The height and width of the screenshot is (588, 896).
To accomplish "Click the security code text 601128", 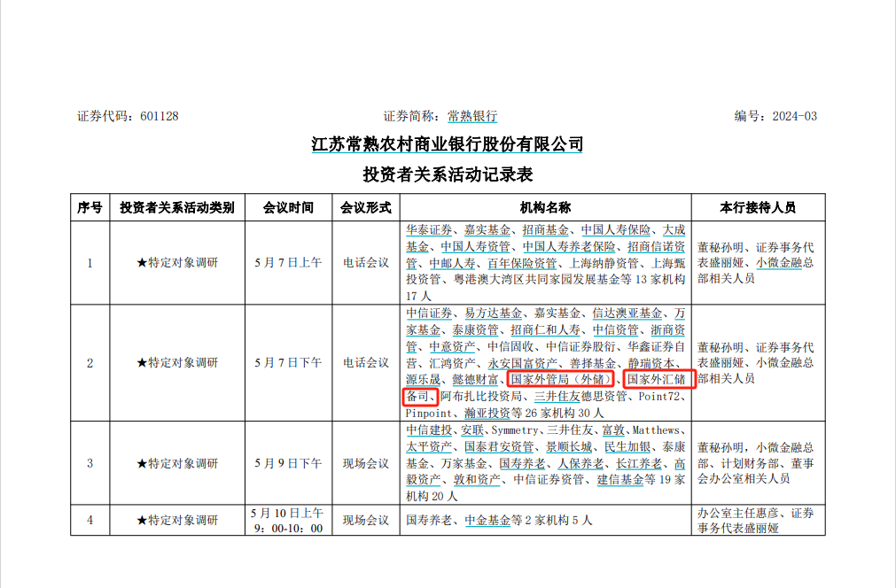I will click(x=159, y=117).
